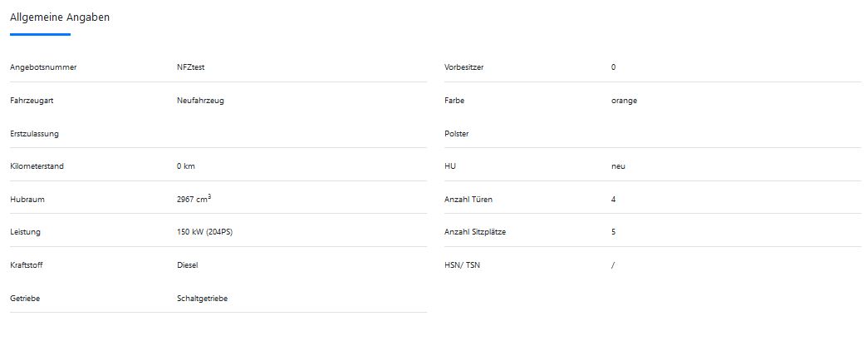This screenshot has width=868, height=341.
Task: Select the Neufahrzeug value text
Action: (200, 101)
